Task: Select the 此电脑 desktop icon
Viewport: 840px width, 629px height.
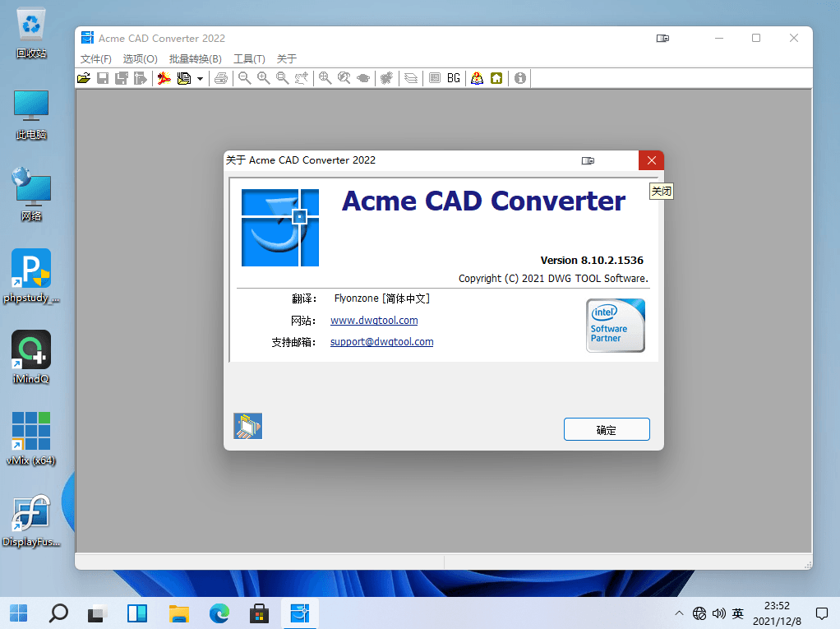Action: tap(31, 114)
